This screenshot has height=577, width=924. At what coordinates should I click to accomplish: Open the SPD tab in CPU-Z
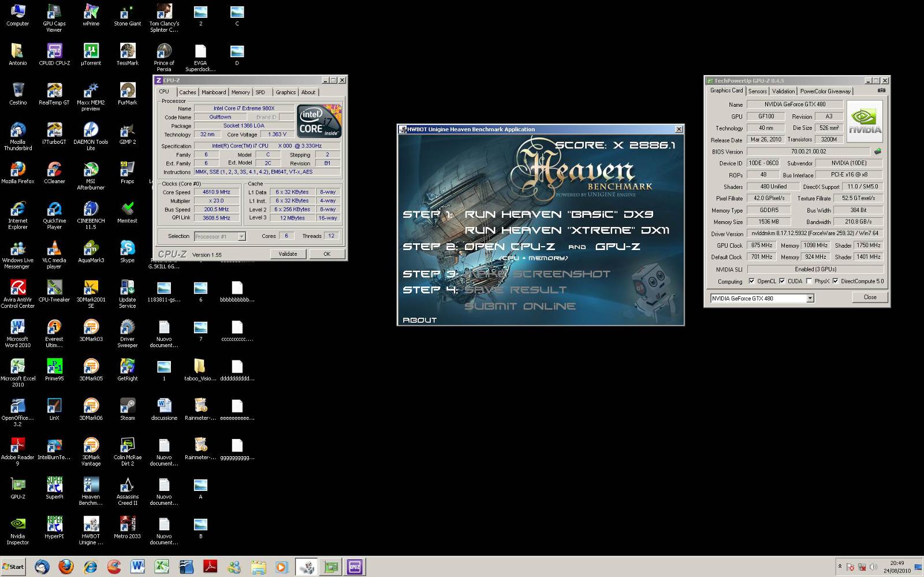(260, 92)
